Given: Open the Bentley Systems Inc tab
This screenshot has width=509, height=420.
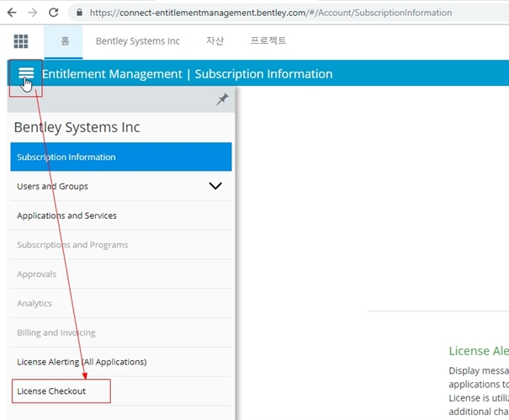Looking at the screenshot, I should (137, 41).
